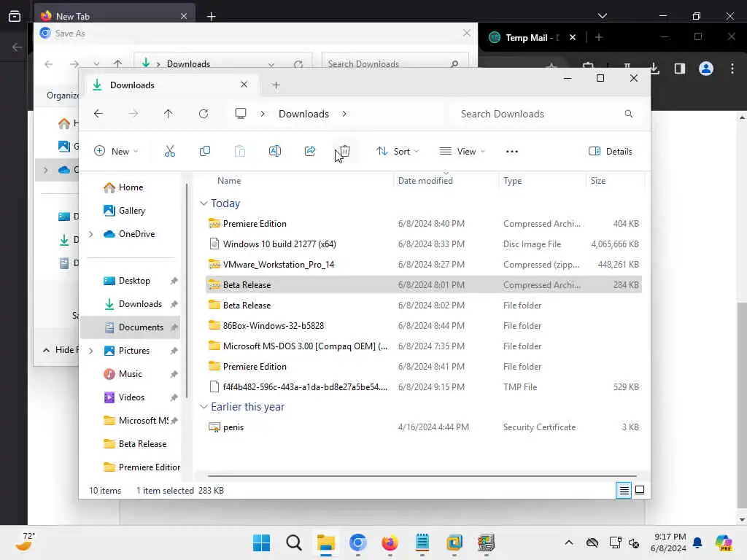Expand Pictures in navigation pane

point(90,351)
